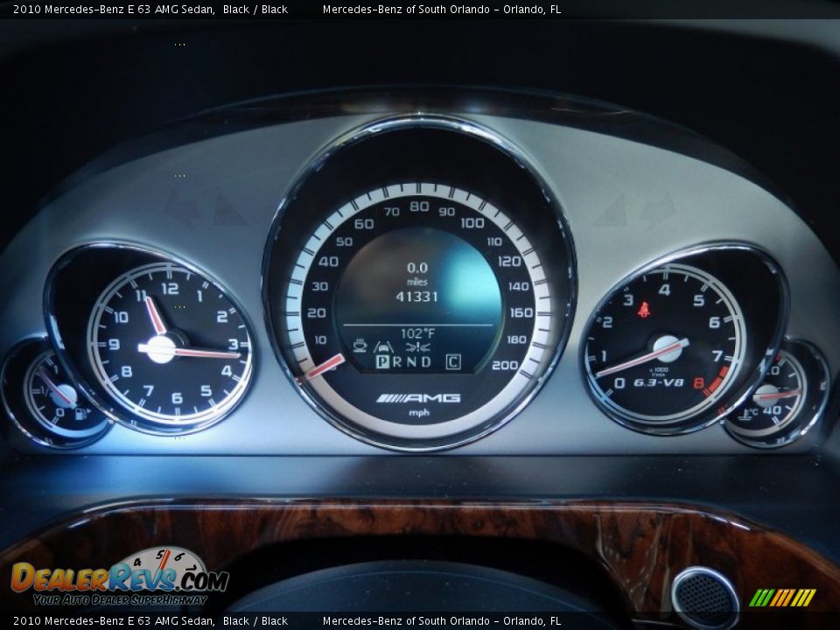
Task: Click the 102°F outside temperature reading
Action: point(417,332)
